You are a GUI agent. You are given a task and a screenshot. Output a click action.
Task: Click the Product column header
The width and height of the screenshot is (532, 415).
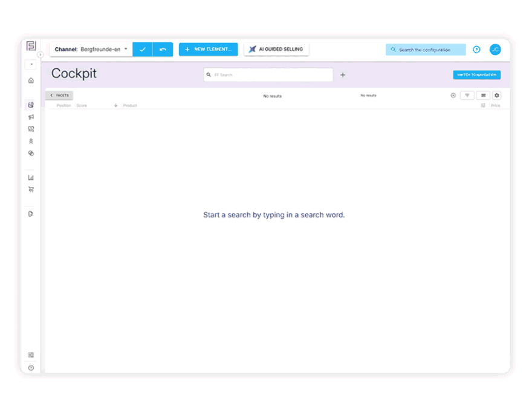tap(130, 106)
